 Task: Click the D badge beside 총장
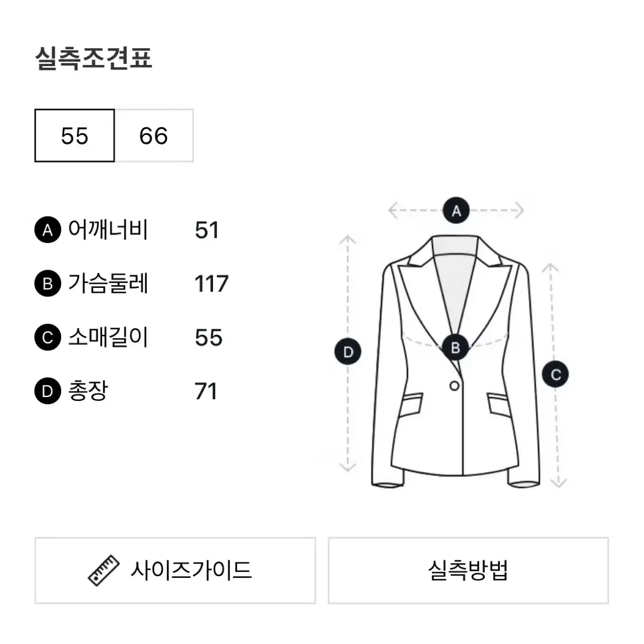(48, 391)
